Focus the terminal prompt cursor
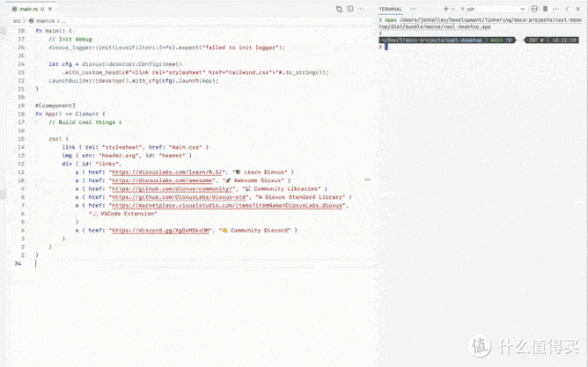Image resolution: width=588 pixels, height=367 pixels. point(386,47)
